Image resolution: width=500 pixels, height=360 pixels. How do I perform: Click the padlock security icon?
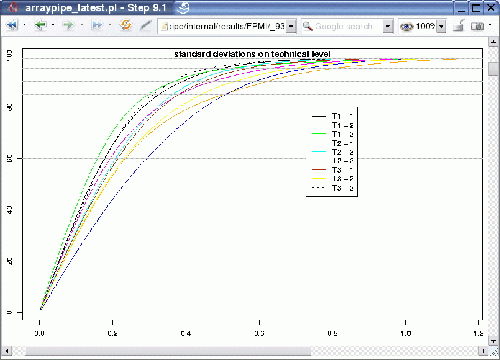coord(460,26)
